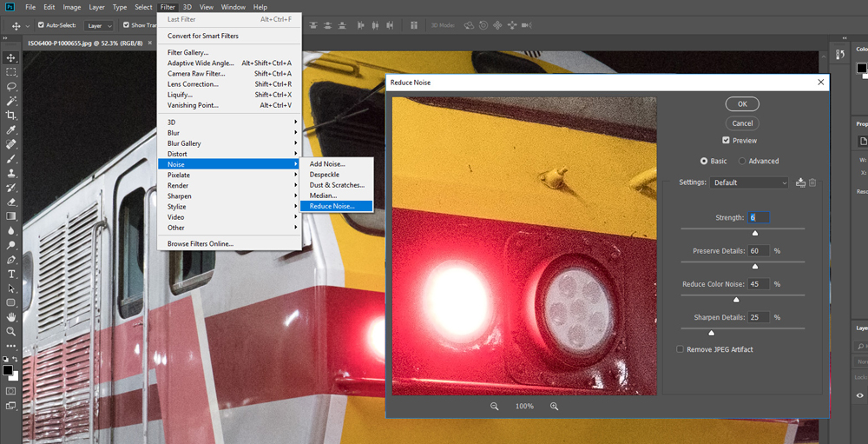Choose Dust & Scratches... menu item

(x=337, y=185)
